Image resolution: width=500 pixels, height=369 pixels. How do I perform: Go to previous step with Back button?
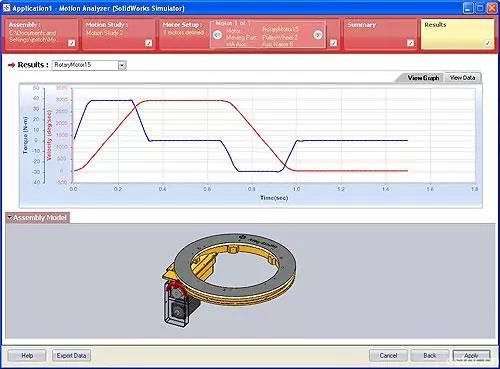pos(430,356)
